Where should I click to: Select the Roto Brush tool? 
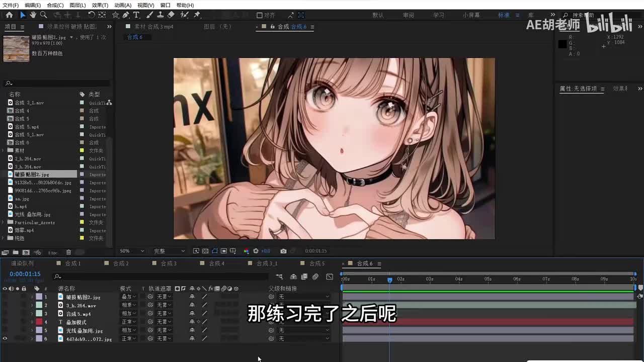[184, 15]
